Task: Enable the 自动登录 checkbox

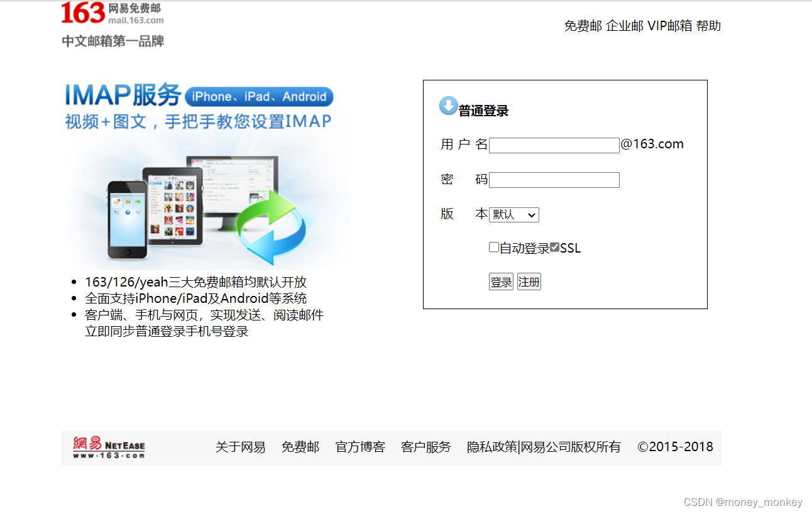Action: [x=494, y=247]
